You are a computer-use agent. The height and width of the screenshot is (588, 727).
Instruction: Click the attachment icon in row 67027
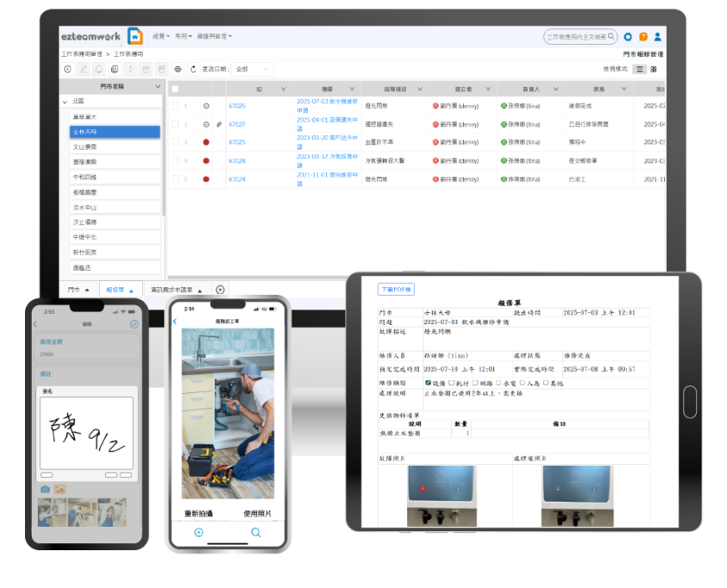click(x=219, y=124)
